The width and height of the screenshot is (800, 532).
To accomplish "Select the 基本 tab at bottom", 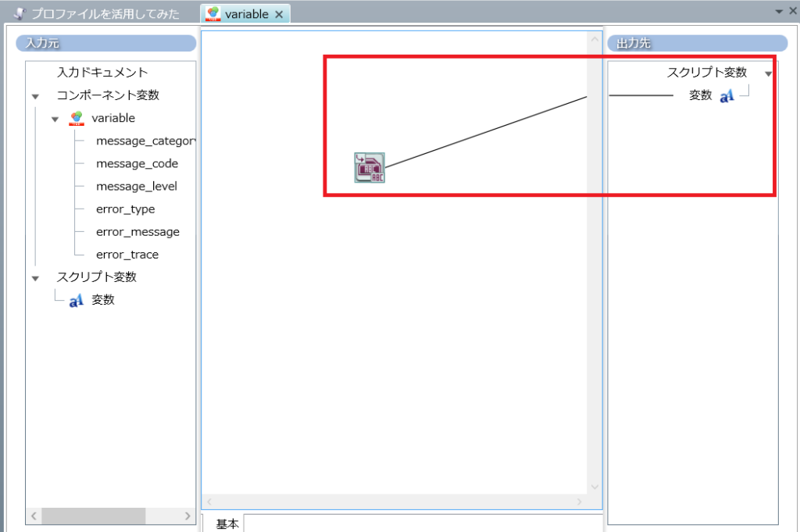I will 227,523.
